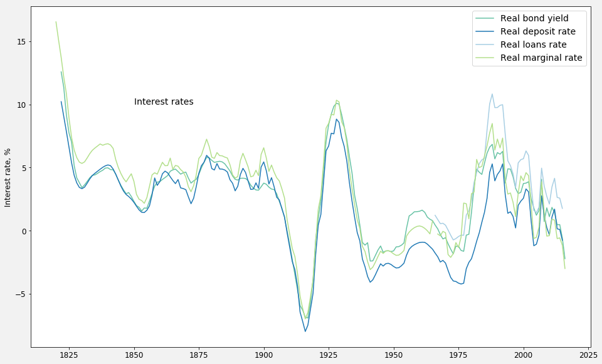602x364 pixels.
Task: Click the Real bond yield legend line swatch
Action: click(x=485, y=18)
